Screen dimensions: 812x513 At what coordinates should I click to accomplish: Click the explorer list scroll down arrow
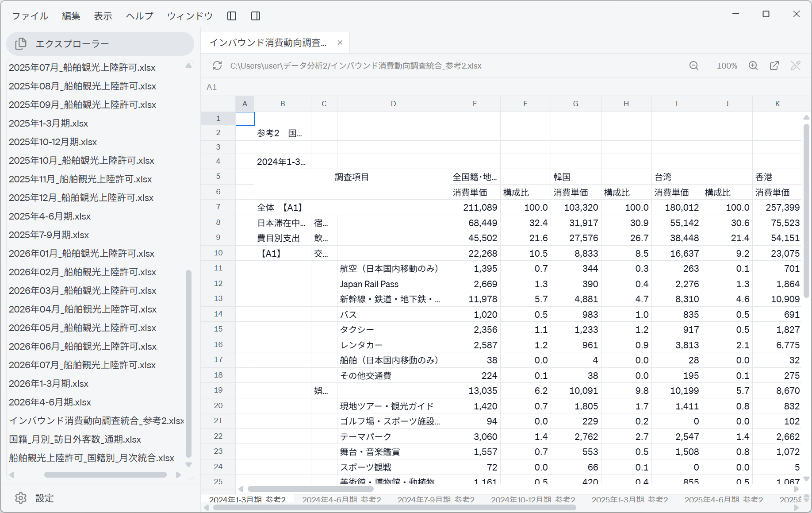tap(189, 465)
